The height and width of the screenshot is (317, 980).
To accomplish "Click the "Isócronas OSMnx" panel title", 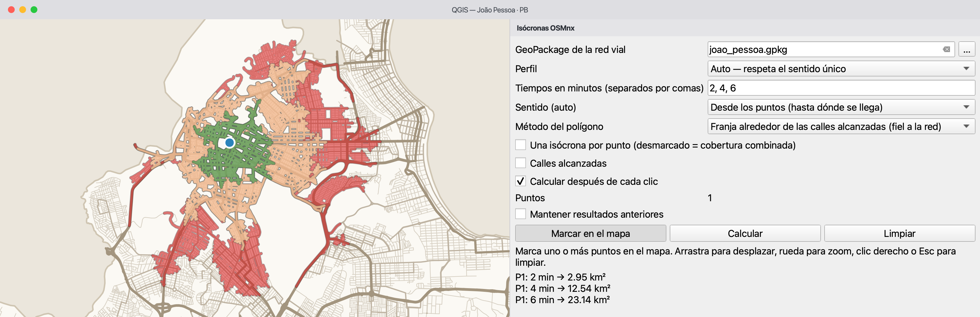I will 545,28.
